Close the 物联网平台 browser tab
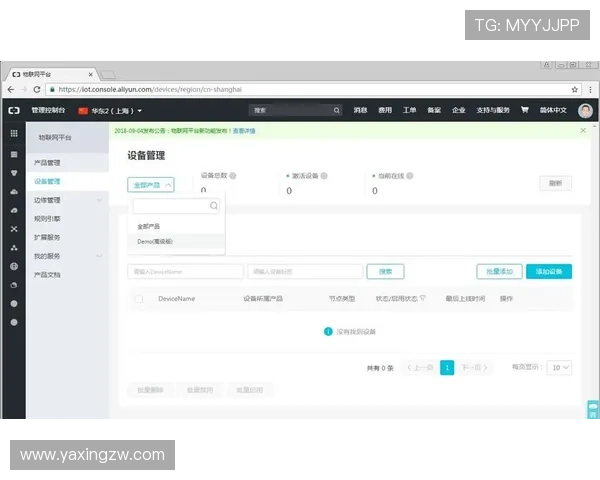The width and height of the screenshot is (600, 480). tap(91, 74)
